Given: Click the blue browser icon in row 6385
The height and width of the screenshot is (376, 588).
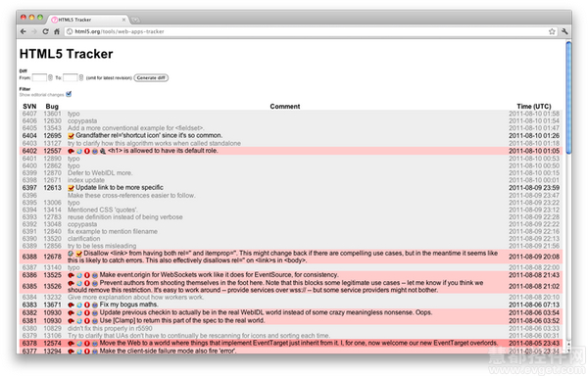Looking at the screenshot, I should pyautogui.click(x=79, y=283).
